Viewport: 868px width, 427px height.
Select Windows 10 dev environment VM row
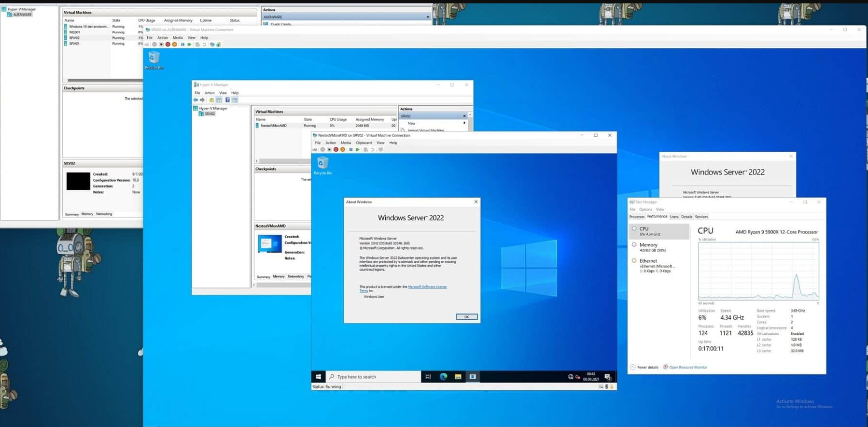click(x=103, y=27)
